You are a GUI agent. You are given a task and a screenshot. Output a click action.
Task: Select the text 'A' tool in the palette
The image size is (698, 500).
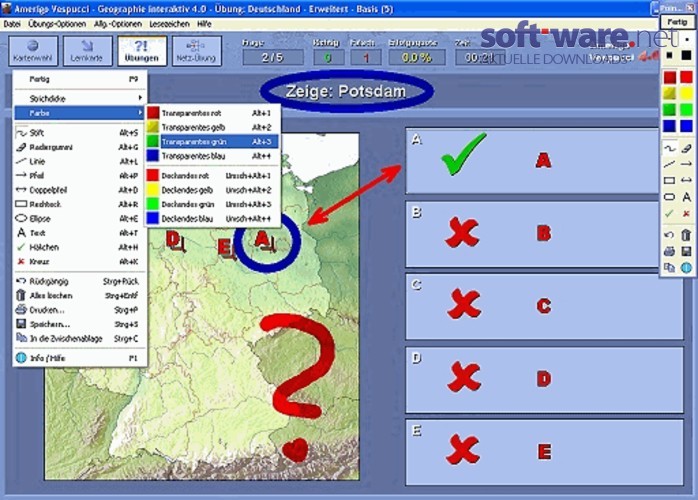[686, 197]
